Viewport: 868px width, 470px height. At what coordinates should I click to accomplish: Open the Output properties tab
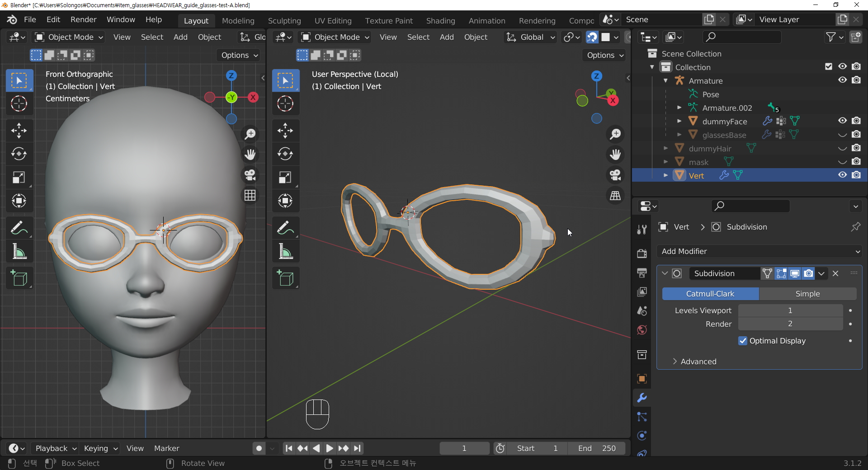[x=642, y=273]
